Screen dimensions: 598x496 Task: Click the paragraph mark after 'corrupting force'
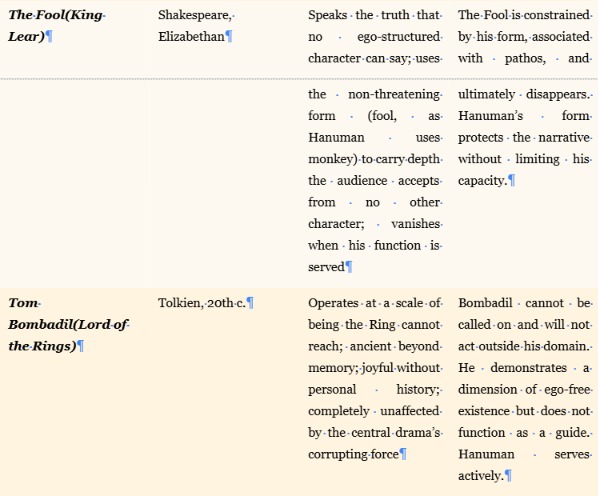(x=403, y=454)
